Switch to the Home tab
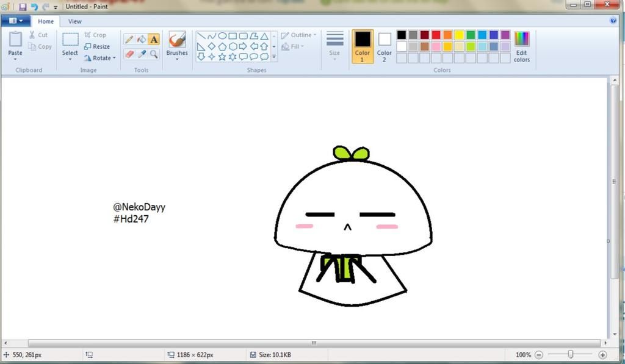 pyautogui.click(x=46, y=21)
